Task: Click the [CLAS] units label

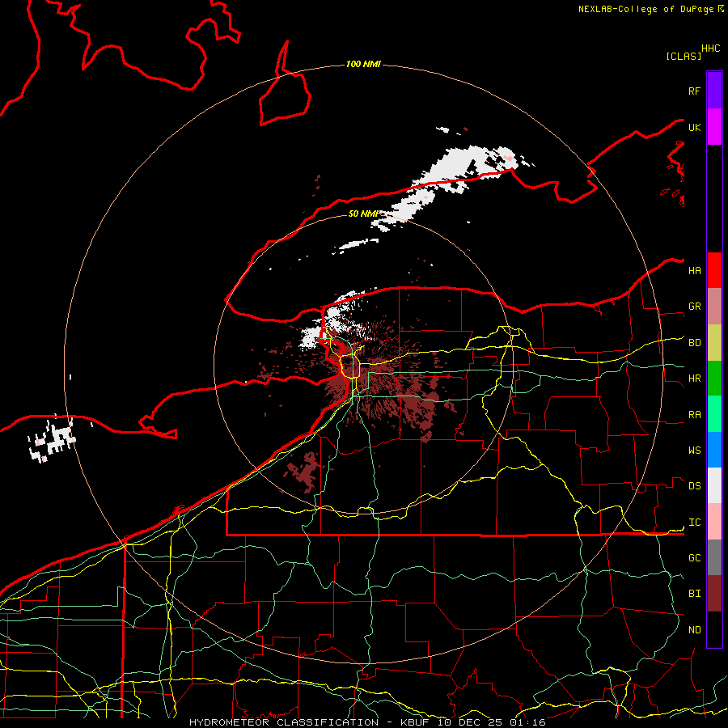Action: pyautogui.click(x=684, y=56)
